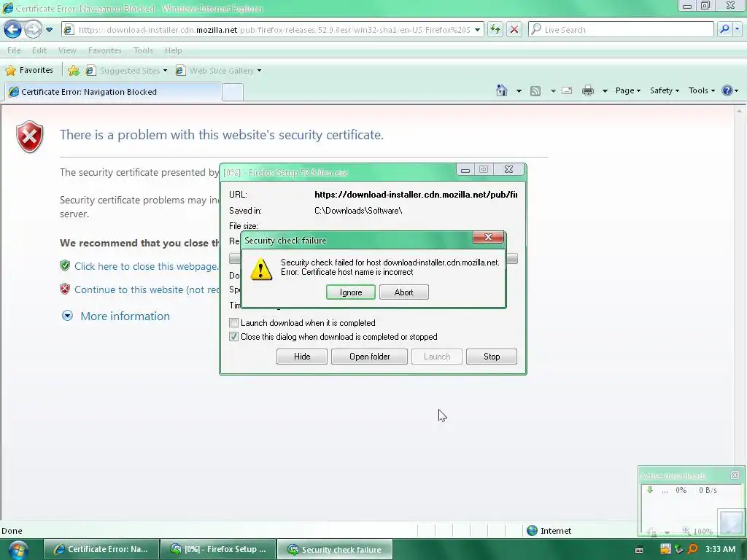
Task: Click the browser Forward arrow
Action: (33, 29)
